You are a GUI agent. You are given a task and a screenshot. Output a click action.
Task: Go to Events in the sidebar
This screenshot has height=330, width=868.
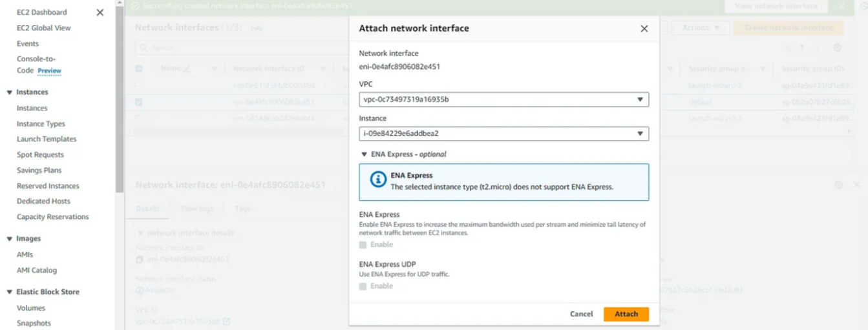pos(28,43)
